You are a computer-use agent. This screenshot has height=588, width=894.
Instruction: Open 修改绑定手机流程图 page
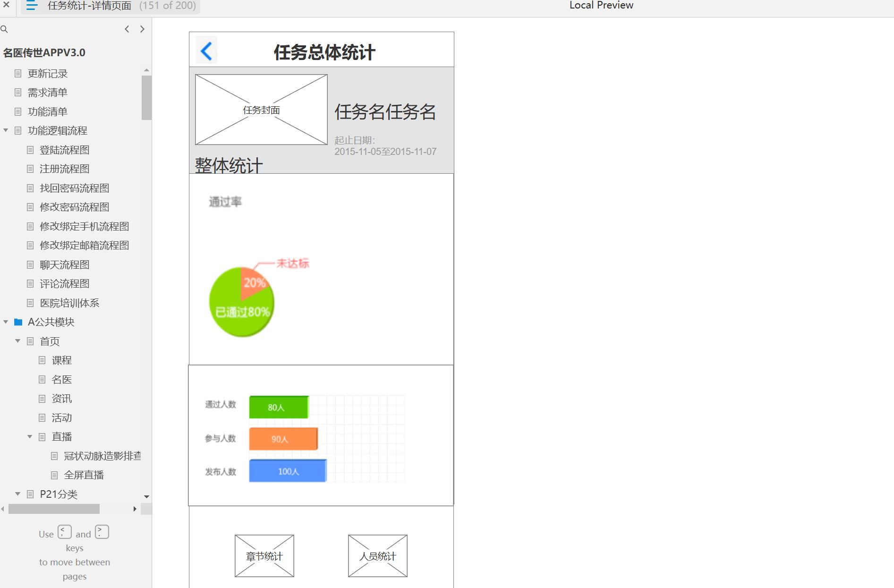click(85, 226)
